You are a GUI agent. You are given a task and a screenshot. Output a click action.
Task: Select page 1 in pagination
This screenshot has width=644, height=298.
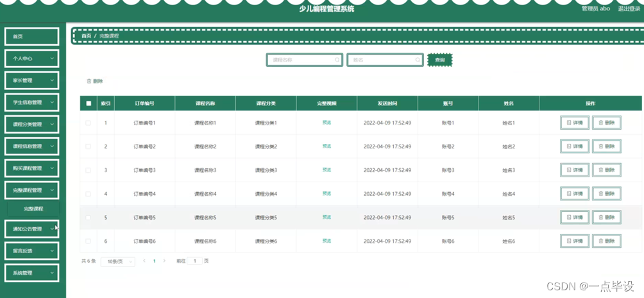(155, 261)
